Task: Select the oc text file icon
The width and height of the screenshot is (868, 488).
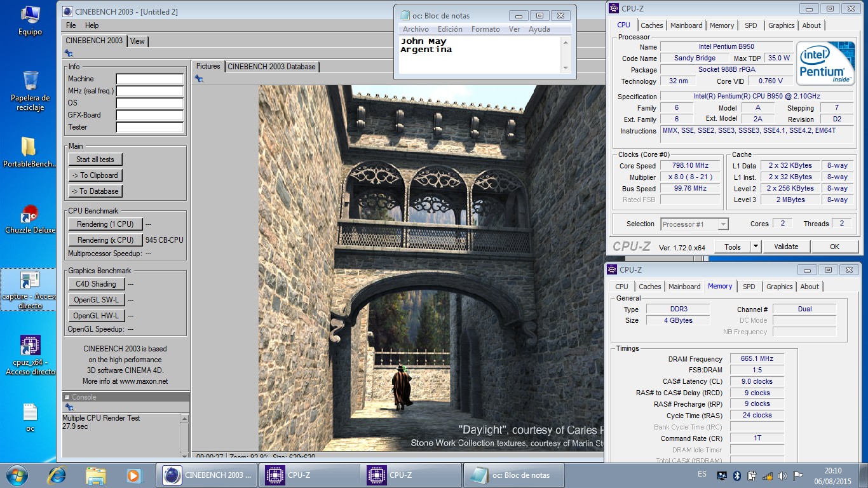Action: (x=30, y=417)
